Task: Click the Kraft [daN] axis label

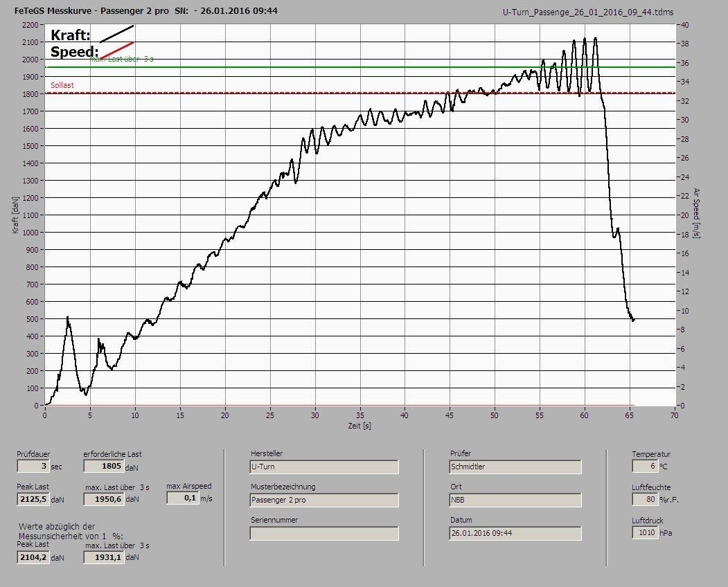Action: [x=15, y=215]
